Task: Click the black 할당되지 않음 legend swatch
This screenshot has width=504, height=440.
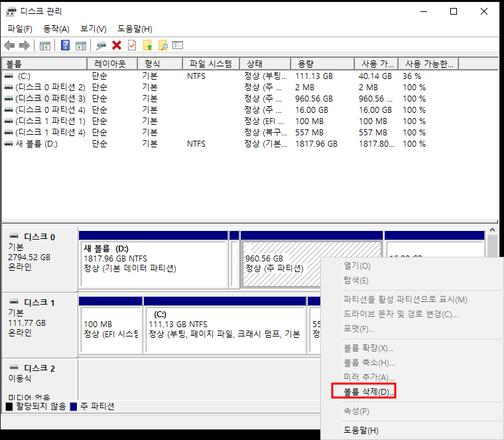Action: (x=9, y=407)
